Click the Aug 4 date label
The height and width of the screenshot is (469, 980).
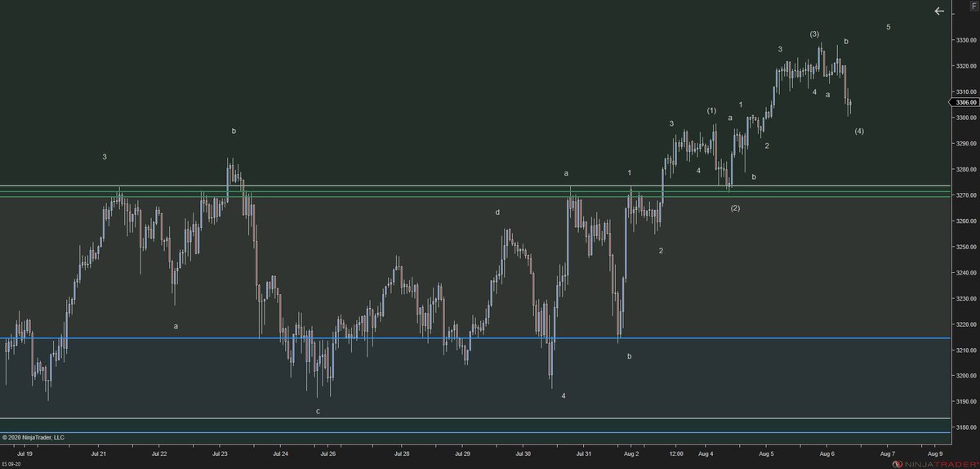[x=706, y=452]
